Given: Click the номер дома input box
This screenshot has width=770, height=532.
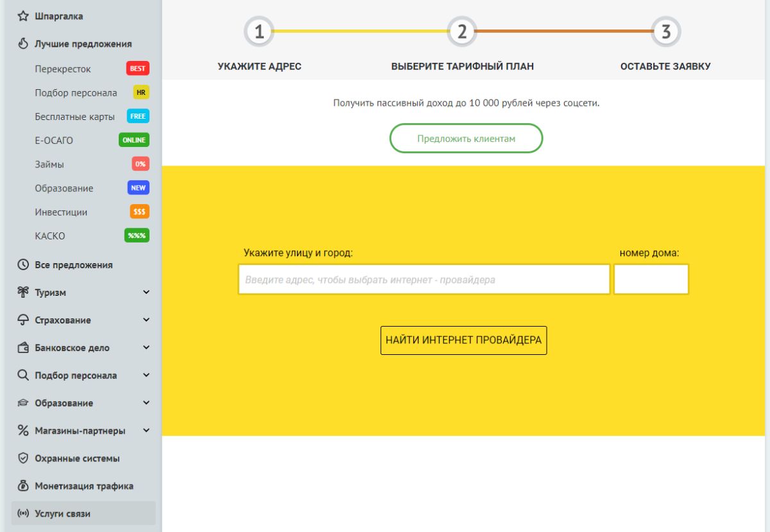Looking at the screenshot, I should click(x=651, y=280).
